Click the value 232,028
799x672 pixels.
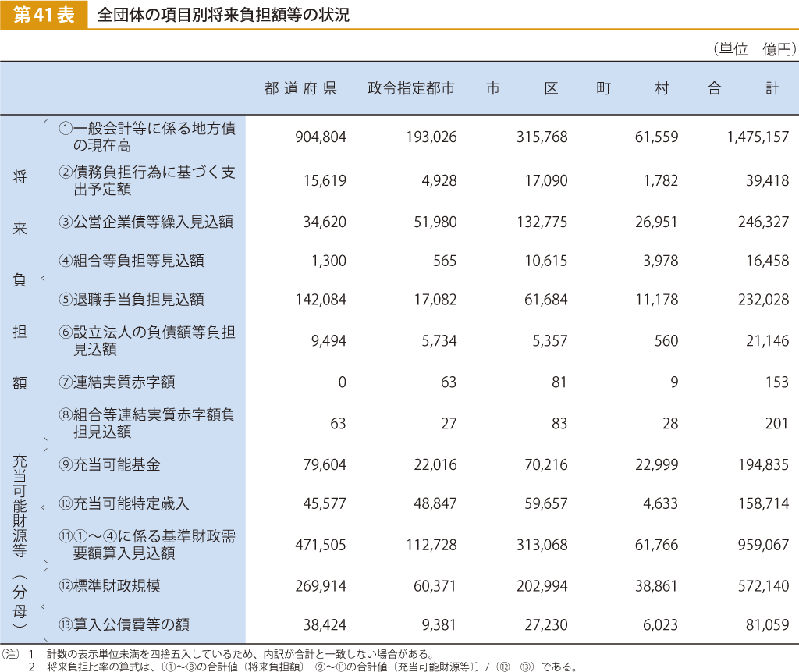[x=763, y=299]
